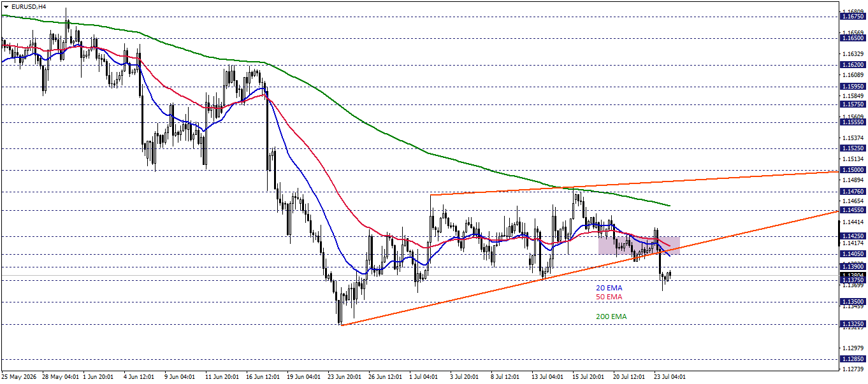Select the 1.12850 price level label
Screen dimensions: 868x384
coord(853,359)
